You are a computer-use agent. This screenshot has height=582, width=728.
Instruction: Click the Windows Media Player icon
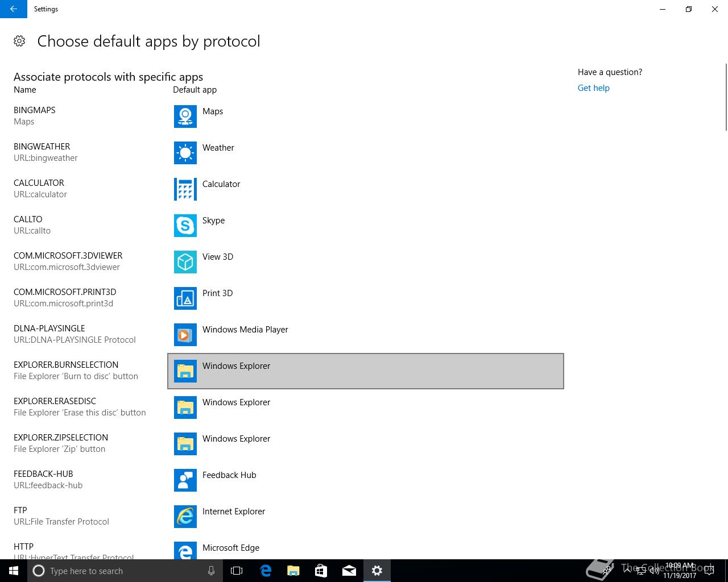click(x=185, y=335)
